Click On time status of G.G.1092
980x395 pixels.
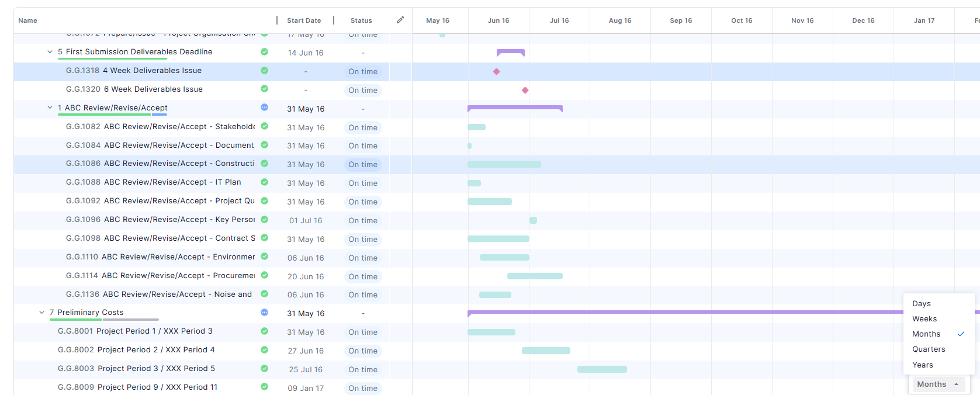pyautogui.click(x=363, y=202)
